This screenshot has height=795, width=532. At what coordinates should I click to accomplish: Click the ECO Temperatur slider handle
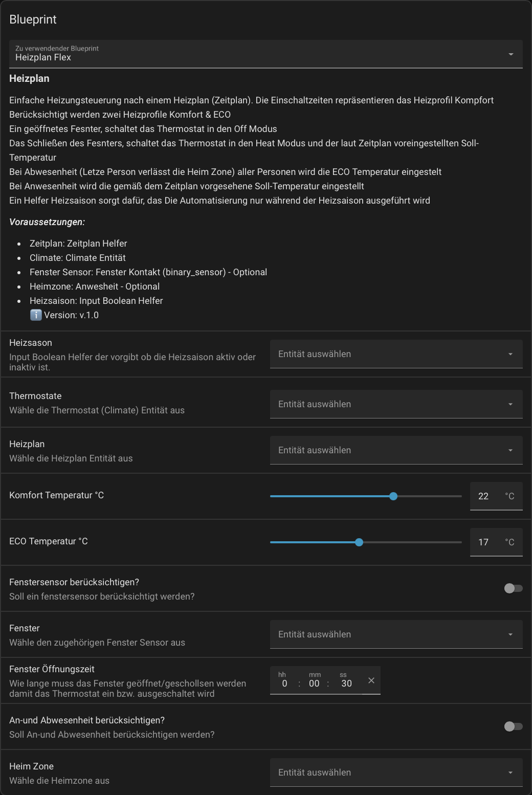point(359,542)
